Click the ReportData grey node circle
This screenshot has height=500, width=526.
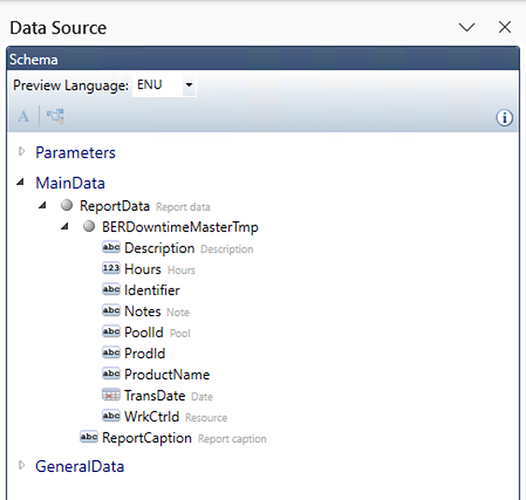67,205
